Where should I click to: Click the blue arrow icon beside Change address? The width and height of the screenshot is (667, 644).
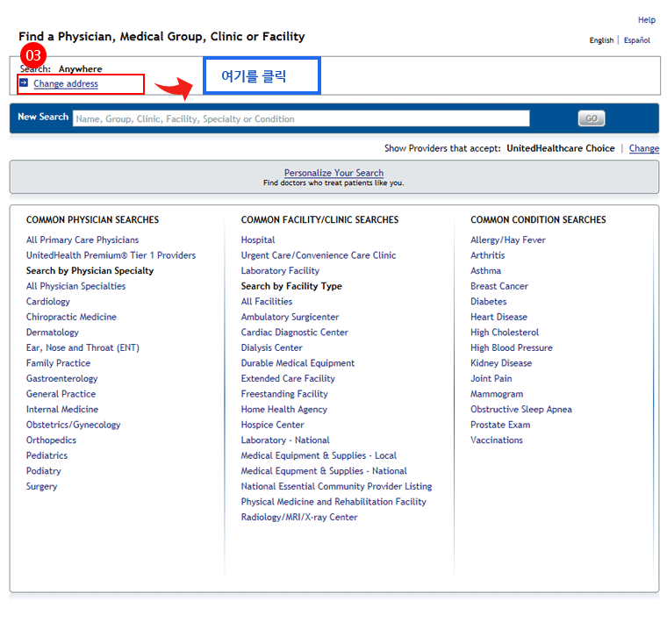(24, 82)
